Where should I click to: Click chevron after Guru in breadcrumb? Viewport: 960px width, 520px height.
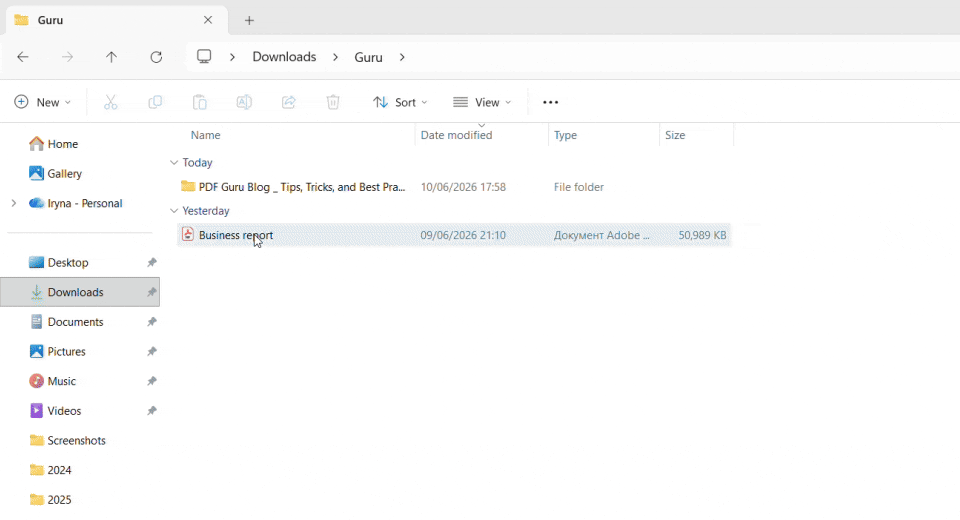[x=402, y=57]
